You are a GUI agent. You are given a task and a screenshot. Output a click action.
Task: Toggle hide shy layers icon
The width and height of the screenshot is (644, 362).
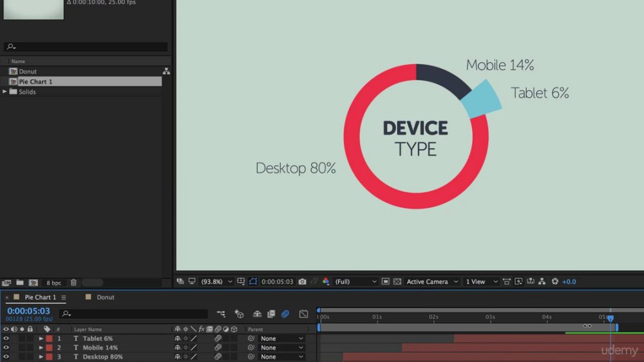(x=257, y=314)
